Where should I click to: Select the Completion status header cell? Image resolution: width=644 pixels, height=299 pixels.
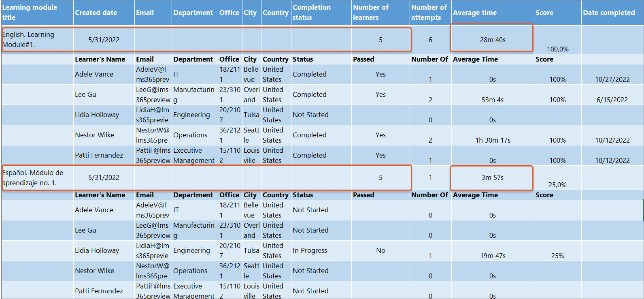pyautogui.click(x=321, y=13)
